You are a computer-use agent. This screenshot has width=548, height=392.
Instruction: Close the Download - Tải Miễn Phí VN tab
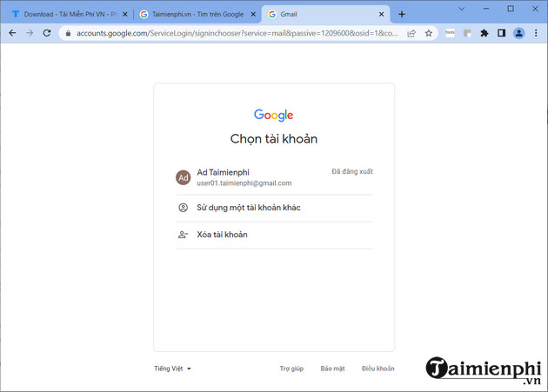tap(125, 14)
